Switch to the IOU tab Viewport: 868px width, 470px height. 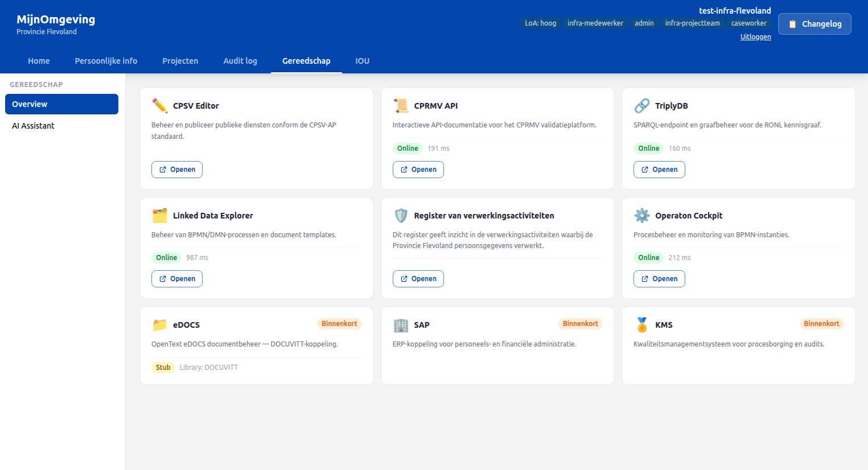pos(362,60)
